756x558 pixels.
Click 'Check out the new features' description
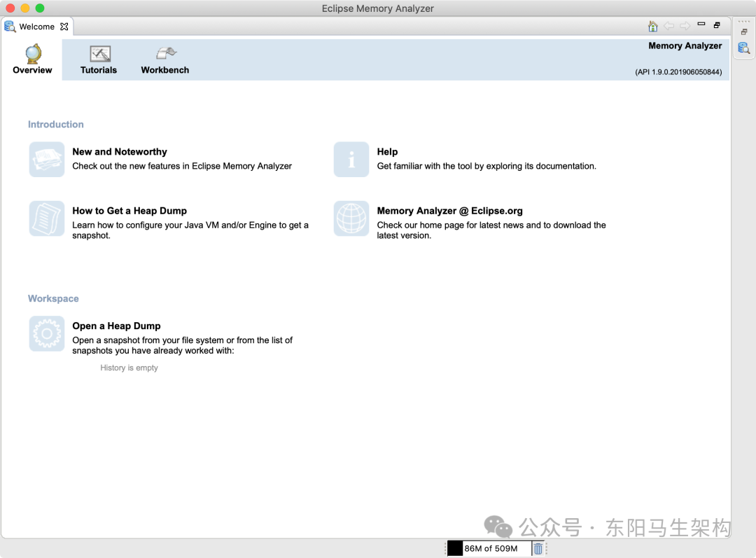[182, 166]
